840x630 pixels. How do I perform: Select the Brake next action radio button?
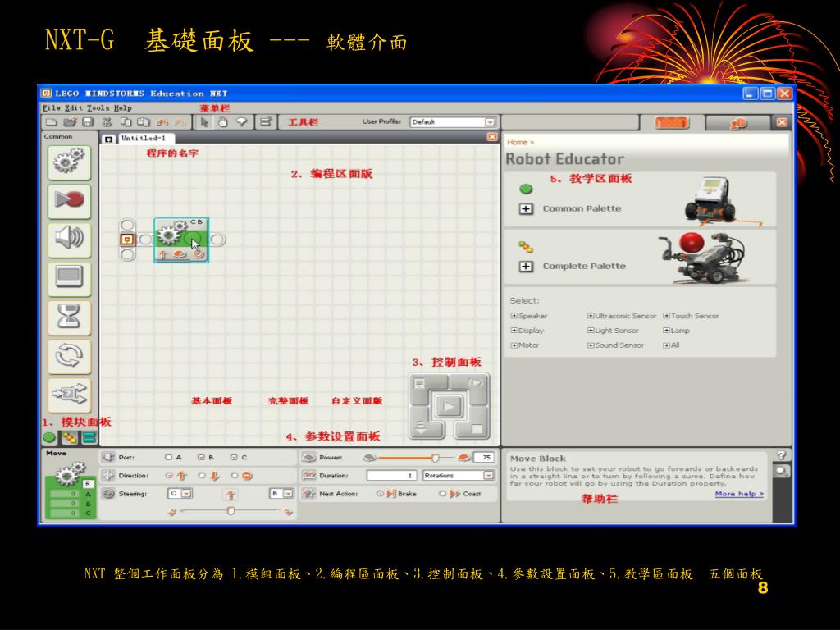(380, 494)
